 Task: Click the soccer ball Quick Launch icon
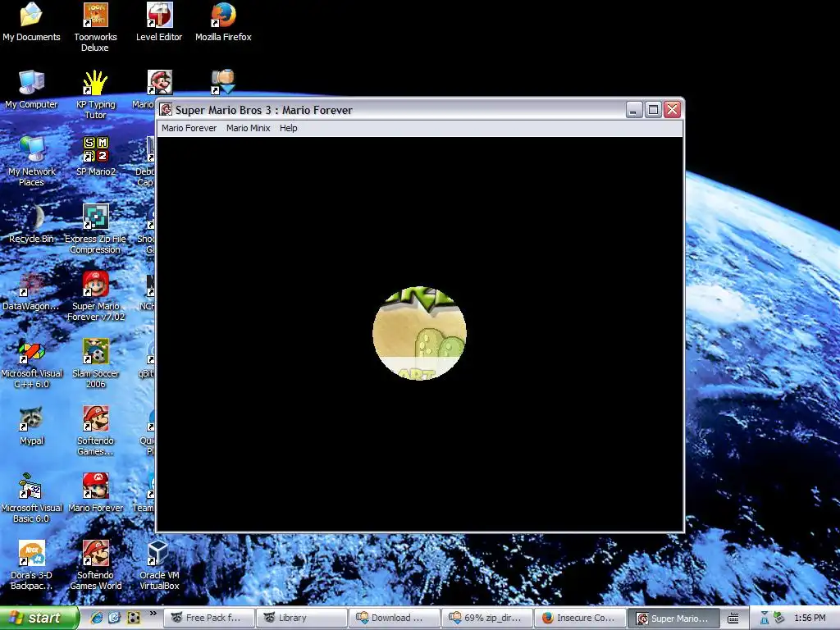click(x=133, y=618)
